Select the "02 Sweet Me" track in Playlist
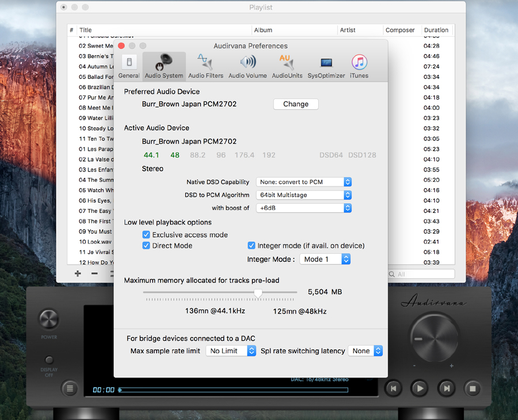 point(96,46)
